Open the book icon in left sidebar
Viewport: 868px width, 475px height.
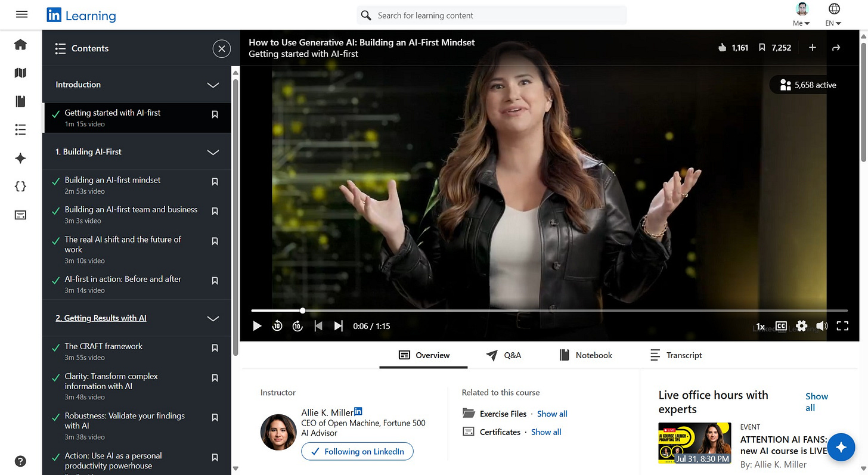(20, 101)
